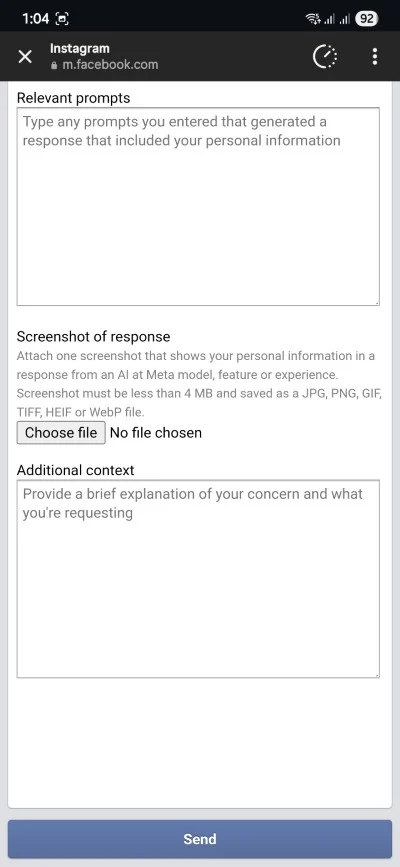This screenshot has width=400, height=867.
Task: Tap the screen recording icon in the status bar
Action: click(x=63, y=19)
